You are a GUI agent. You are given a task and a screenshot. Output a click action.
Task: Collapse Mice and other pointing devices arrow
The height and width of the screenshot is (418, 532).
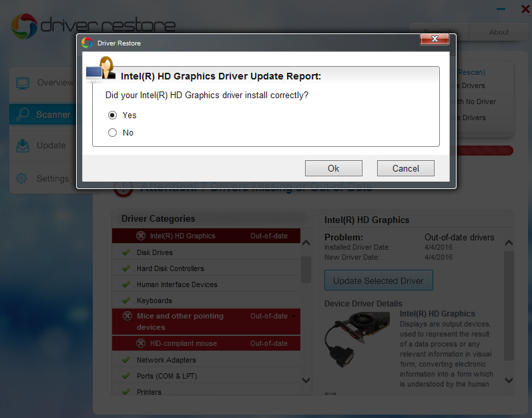point(294,316)
